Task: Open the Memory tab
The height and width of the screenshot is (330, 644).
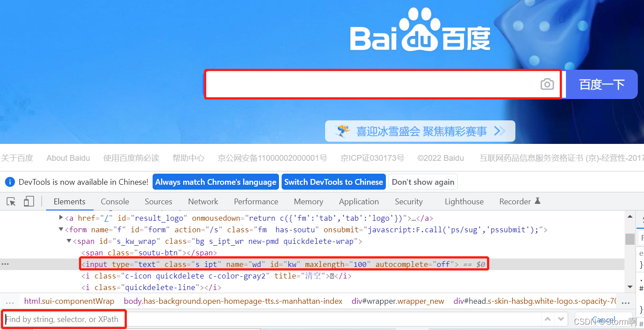Action: click(308, 202)
